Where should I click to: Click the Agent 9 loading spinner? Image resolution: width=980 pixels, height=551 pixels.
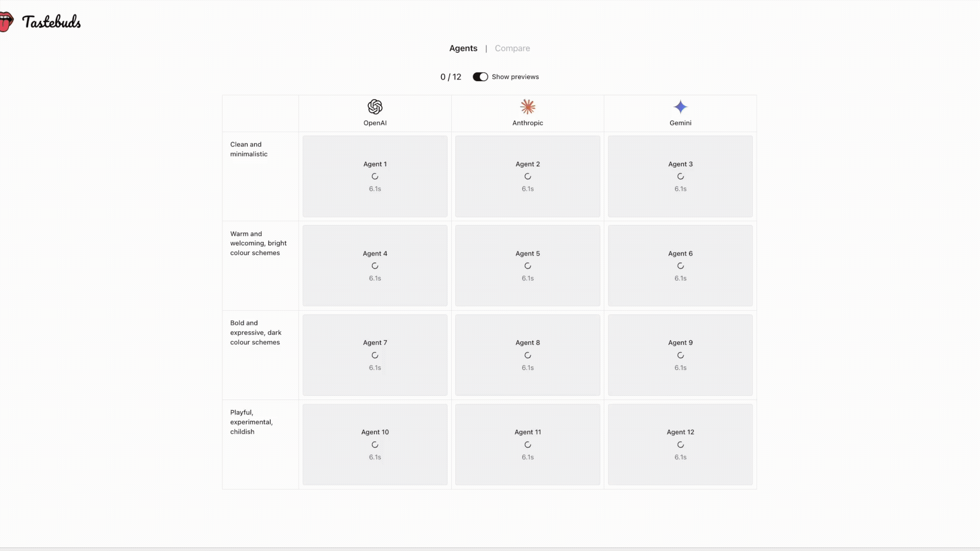click(x=680, y=355)
